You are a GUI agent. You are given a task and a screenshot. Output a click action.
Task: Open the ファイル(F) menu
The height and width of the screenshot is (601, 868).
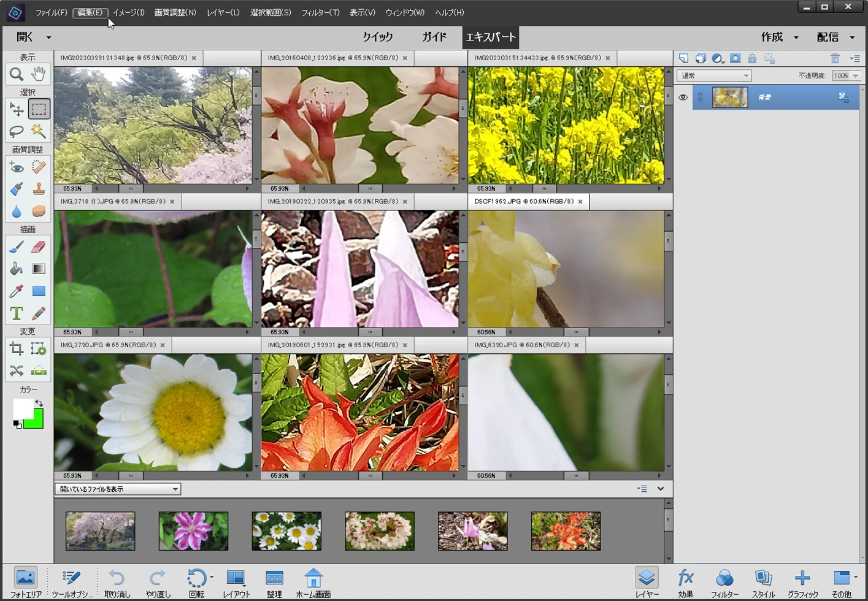pyautogui.click(x=51, y=12)
